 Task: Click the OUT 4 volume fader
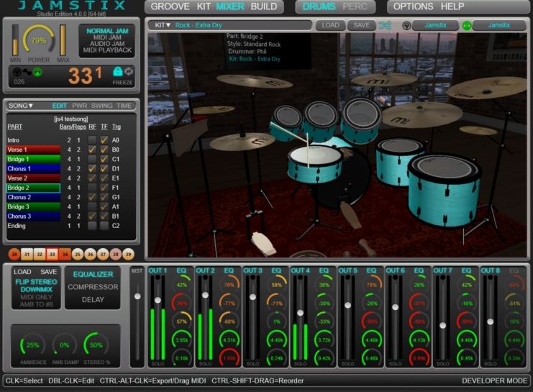[300, 313]
